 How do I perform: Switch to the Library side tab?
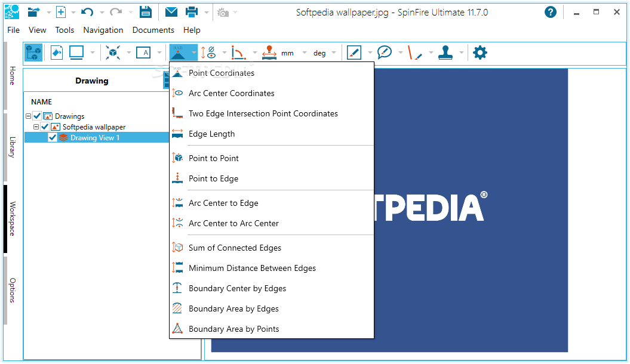[x=12, y=147]
